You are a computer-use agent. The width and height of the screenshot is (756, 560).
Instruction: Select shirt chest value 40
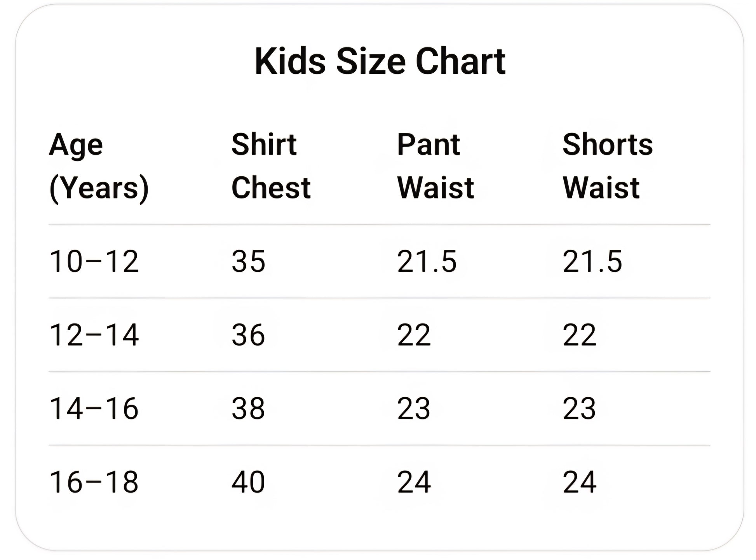(248, 482)
